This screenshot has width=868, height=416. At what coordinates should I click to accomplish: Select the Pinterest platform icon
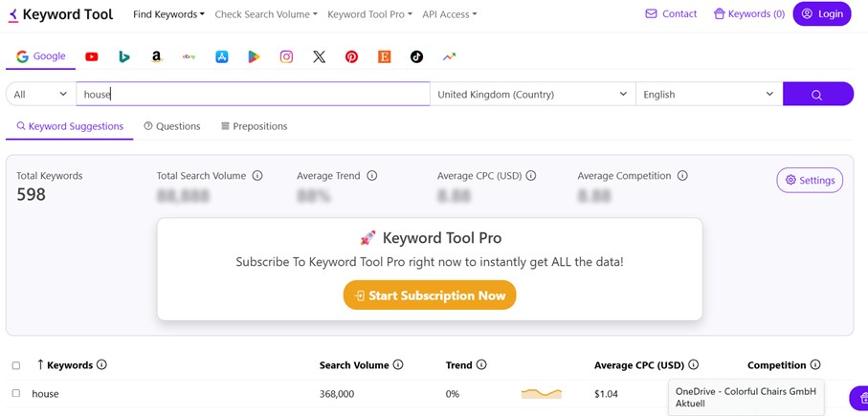351,57
